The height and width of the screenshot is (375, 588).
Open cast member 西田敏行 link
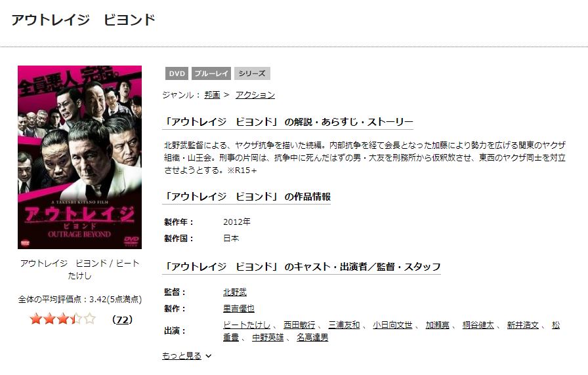(299, 325)
